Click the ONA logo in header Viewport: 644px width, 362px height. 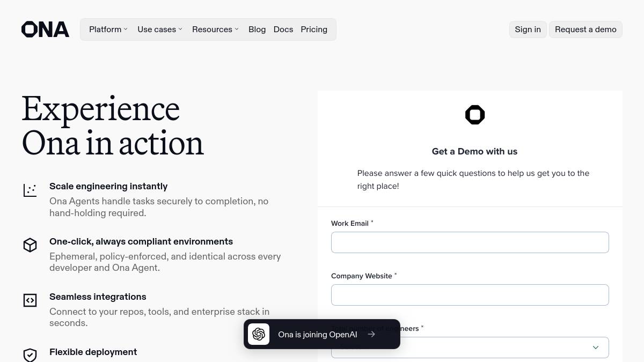[45, 29]
